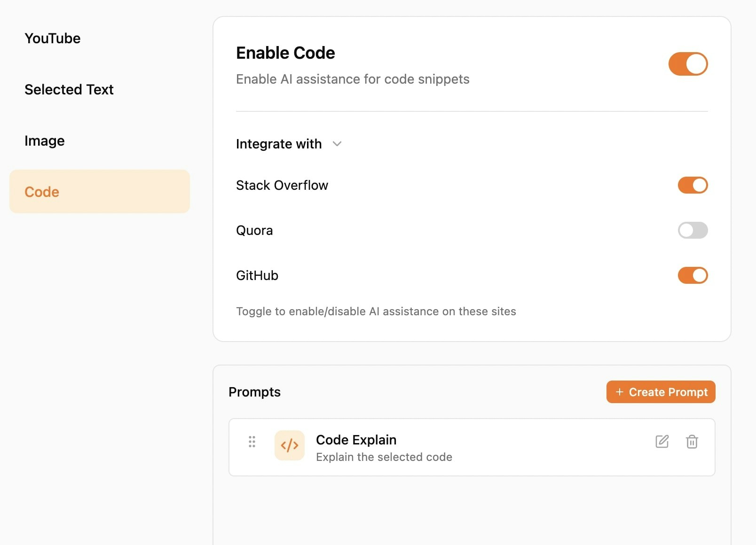756x545 pixels.
Task: Turn off the Stack Overflow integration toggle
Action: pos(693,185)
